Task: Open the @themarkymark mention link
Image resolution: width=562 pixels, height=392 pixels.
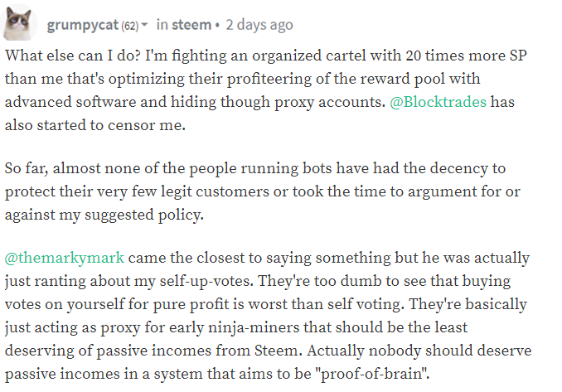Action: click(x=65, y=258)
